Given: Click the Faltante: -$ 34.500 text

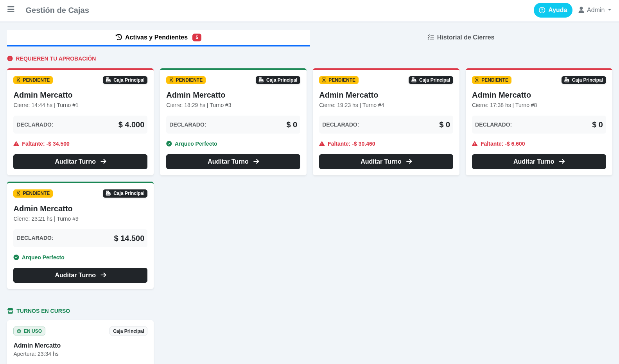Looking at the screenshot, I should point(46,144).
